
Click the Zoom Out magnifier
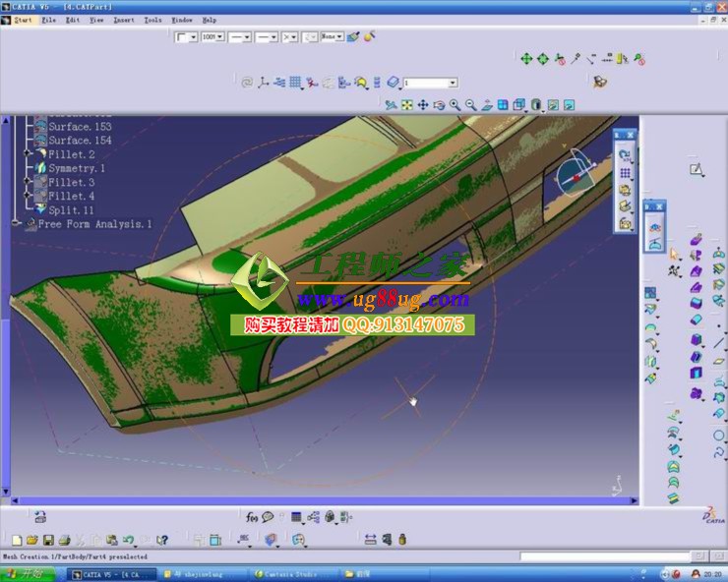point(471,105)
